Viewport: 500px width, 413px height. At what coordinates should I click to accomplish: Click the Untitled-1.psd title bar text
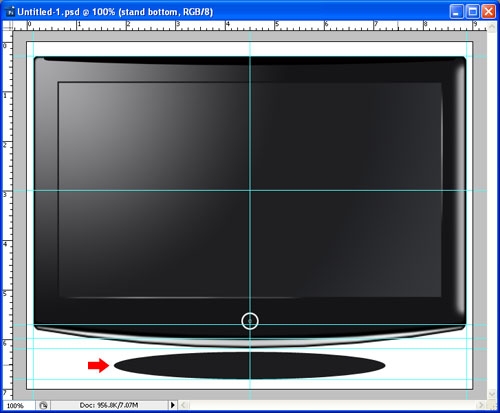coord(115,12)
